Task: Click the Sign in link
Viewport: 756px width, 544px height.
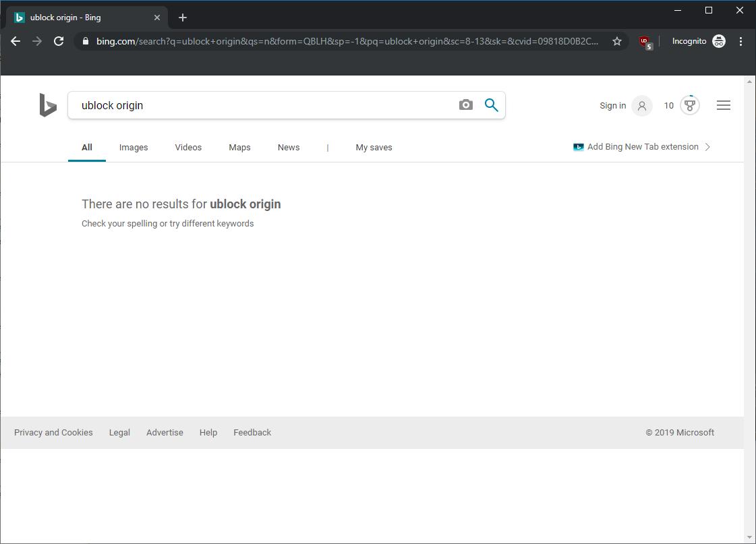Action: (612, 106)
